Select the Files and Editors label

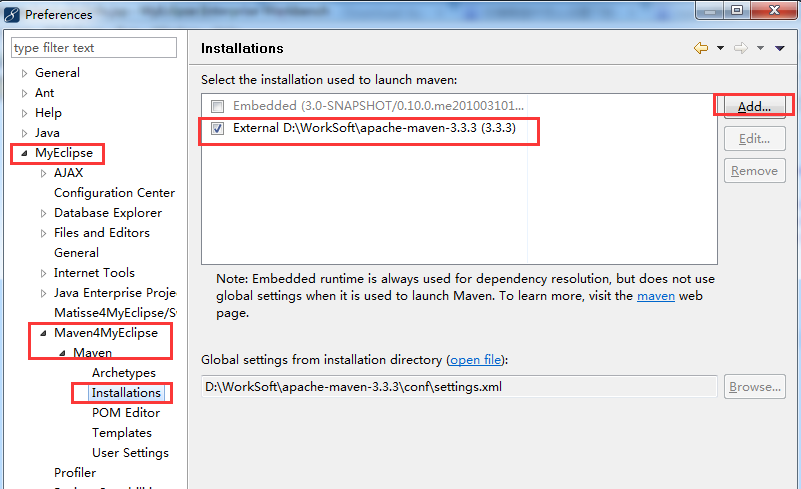(102, 233)
